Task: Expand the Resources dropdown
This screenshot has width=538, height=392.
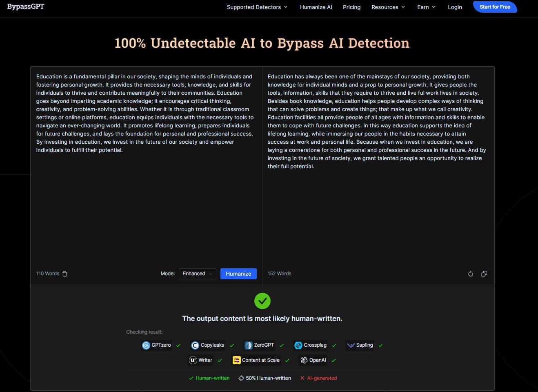Action: (388, 7)
